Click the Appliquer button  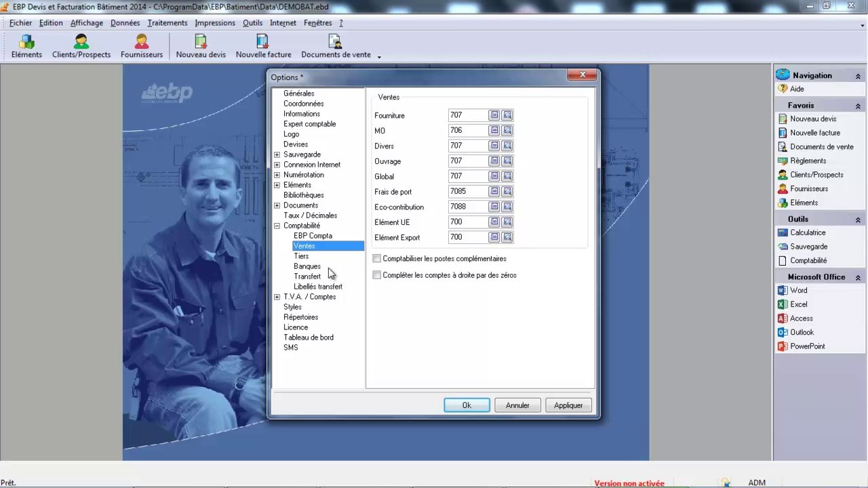568,405
